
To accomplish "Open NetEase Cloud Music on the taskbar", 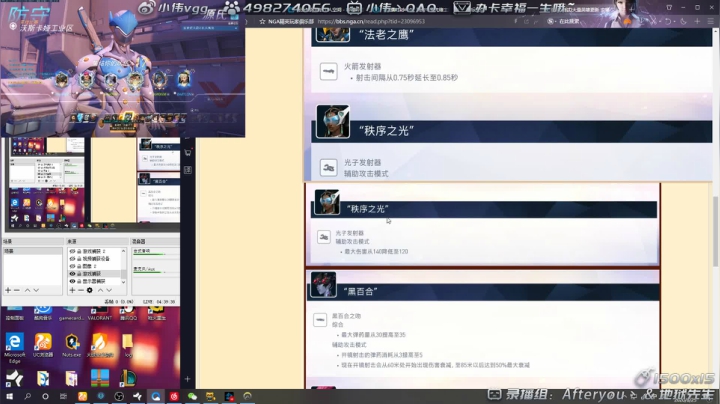I will pyautogui.click(x=174, y=396).
